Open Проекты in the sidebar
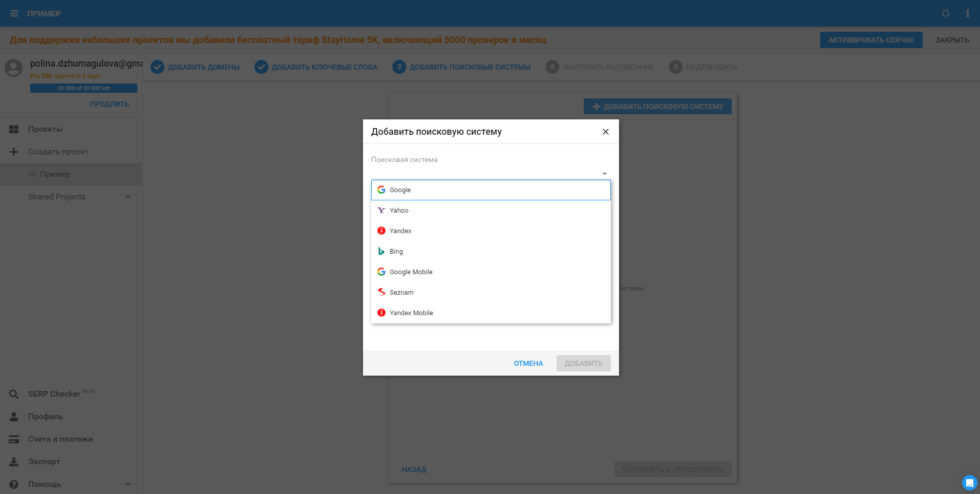 click(71, 129)
